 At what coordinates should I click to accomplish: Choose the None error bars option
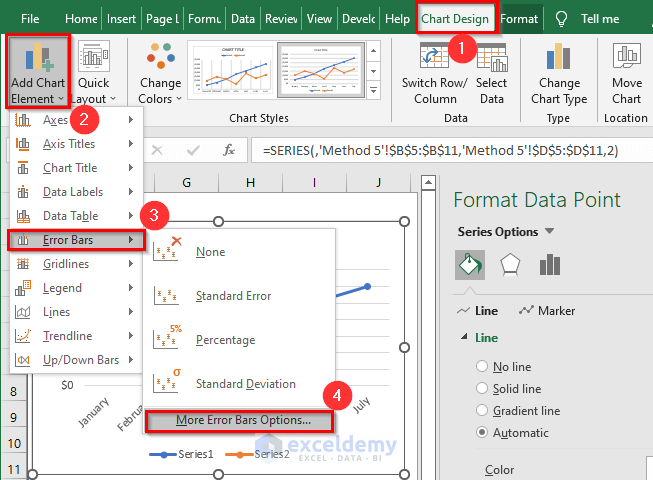[239, 251]
